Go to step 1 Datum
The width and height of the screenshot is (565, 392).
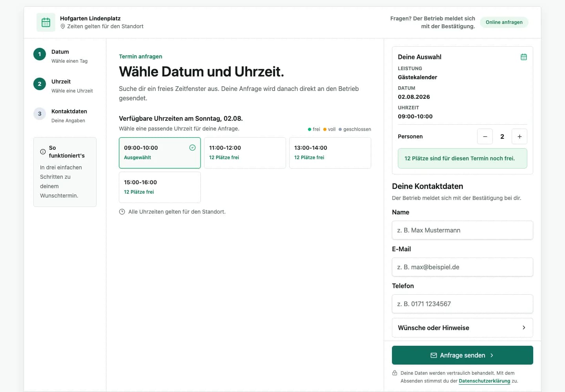[65, 56]
